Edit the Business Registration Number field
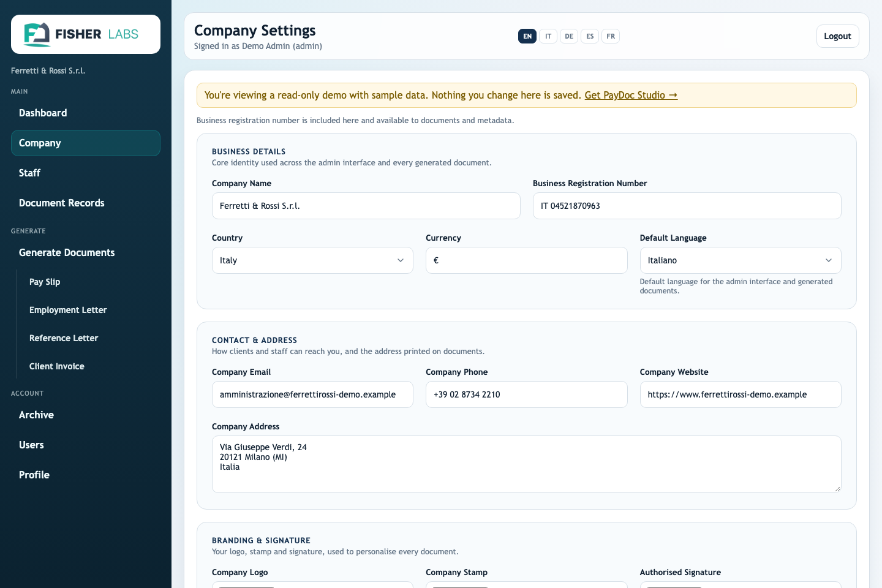 click(x=687, y=206)
